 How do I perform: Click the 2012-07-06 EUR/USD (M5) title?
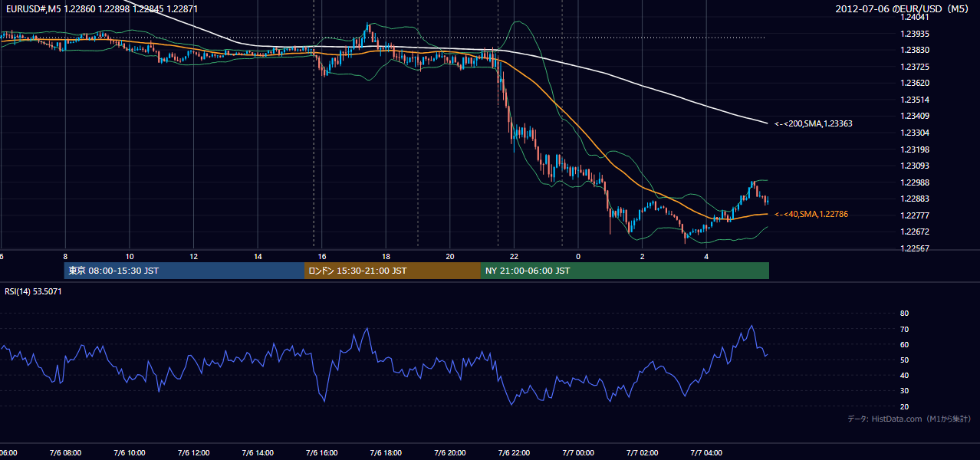coord(903,9)
